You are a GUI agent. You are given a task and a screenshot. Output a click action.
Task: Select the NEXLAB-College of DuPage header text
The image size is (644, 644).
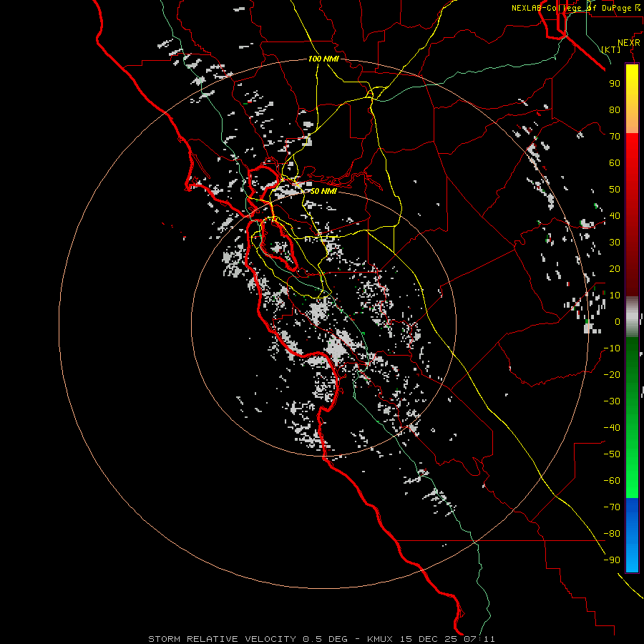[577, 8]
